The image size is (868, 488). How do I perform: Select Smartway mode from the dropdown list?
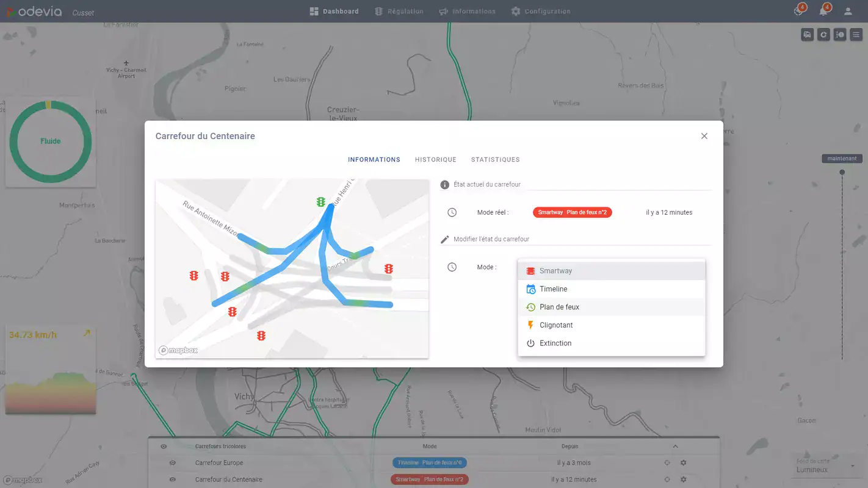555,271
